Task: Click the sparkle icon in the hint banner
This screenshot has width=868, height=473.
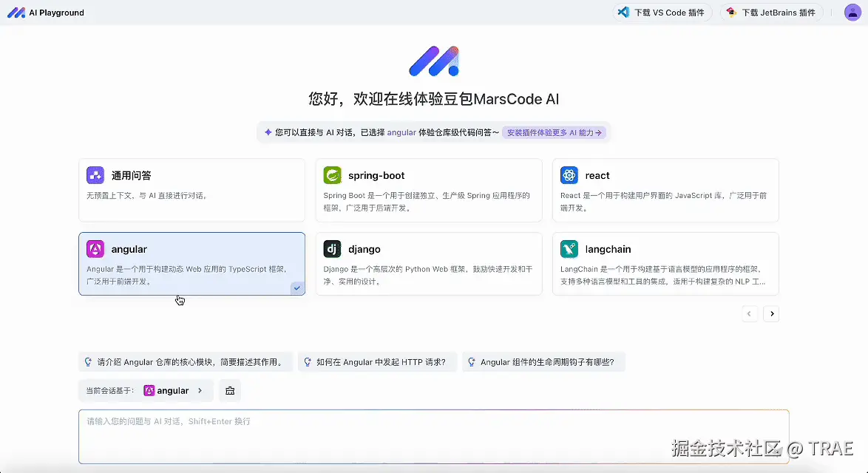Action: pyautogui.click(x=268, y=132)
